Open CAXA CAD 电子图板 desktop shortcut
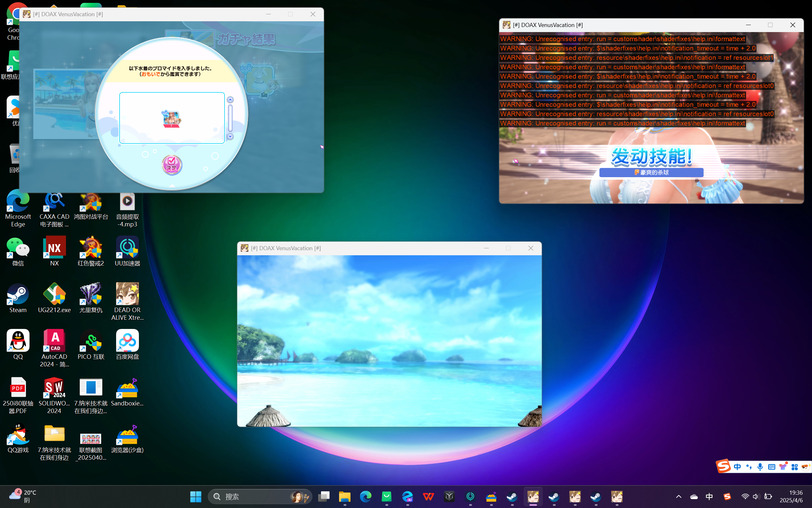Image resolution: width=812 pixels, height=508 pixels. [x=54, y=209]
